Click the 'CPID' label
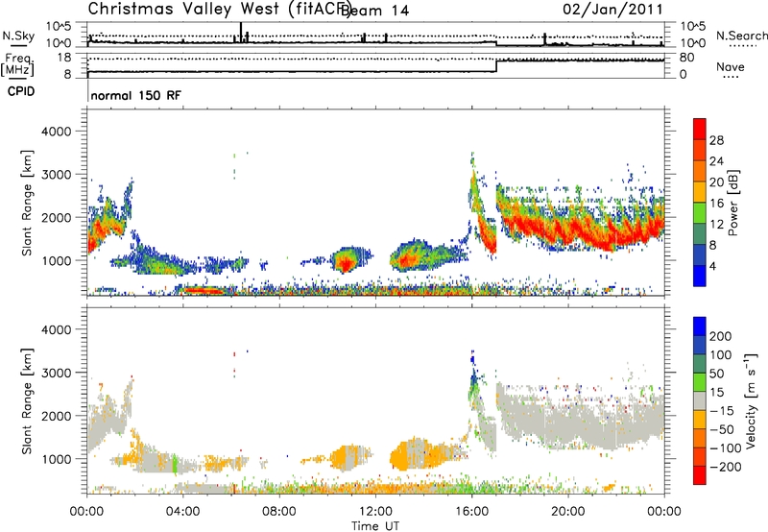 pyautogui.click(x=21, y=91)
